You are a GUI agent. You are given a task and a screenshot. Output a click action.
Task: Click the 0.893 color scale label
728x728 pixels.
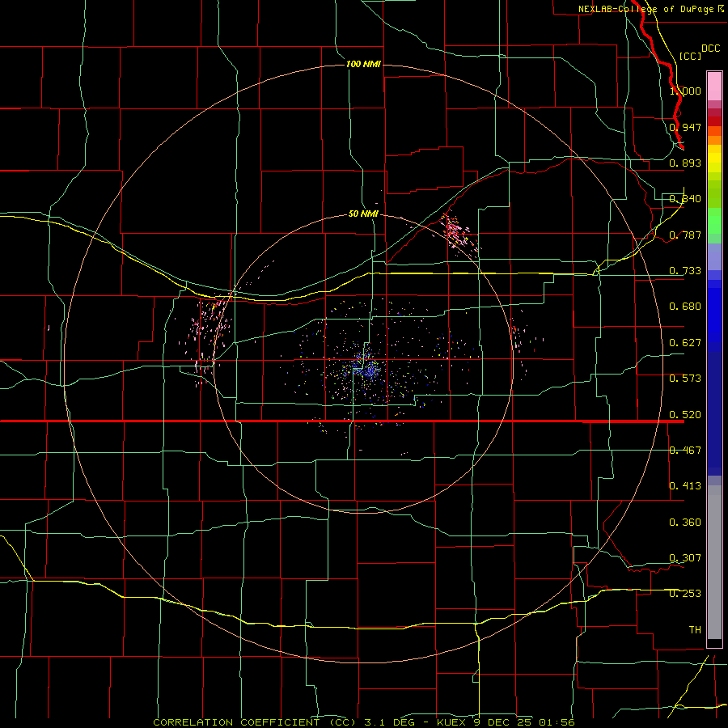pos(685,163)
